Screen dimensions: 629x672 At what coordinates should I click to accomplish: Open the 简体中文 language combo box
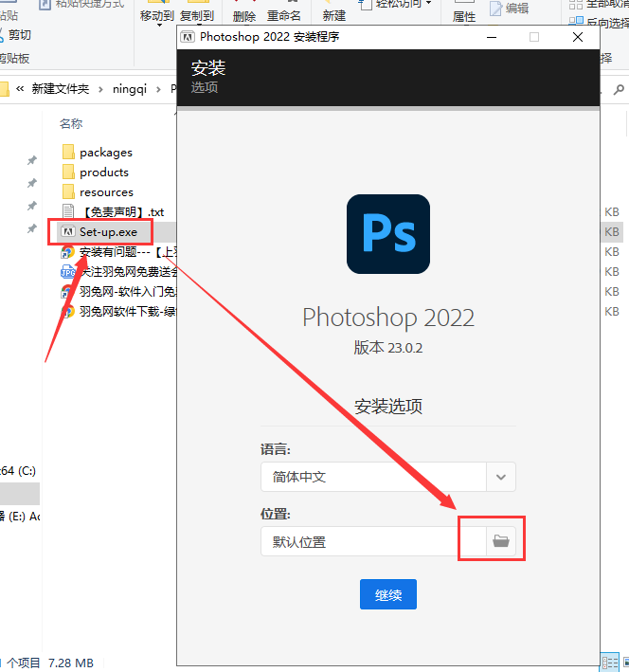tap(373, 477)
